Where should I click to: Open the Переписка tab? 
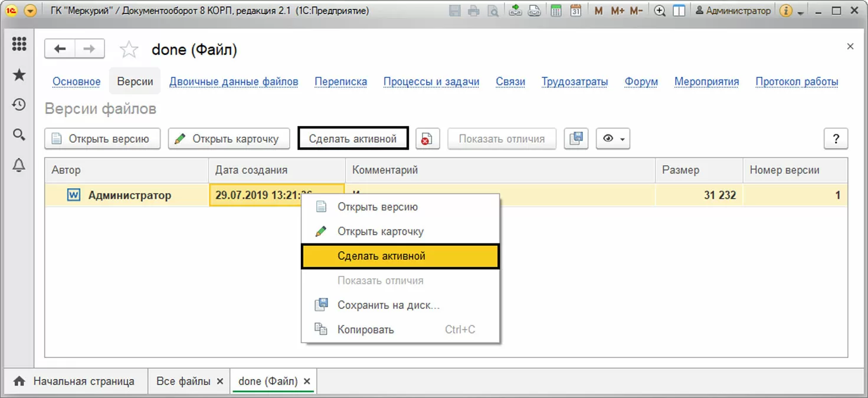(341, 82)
